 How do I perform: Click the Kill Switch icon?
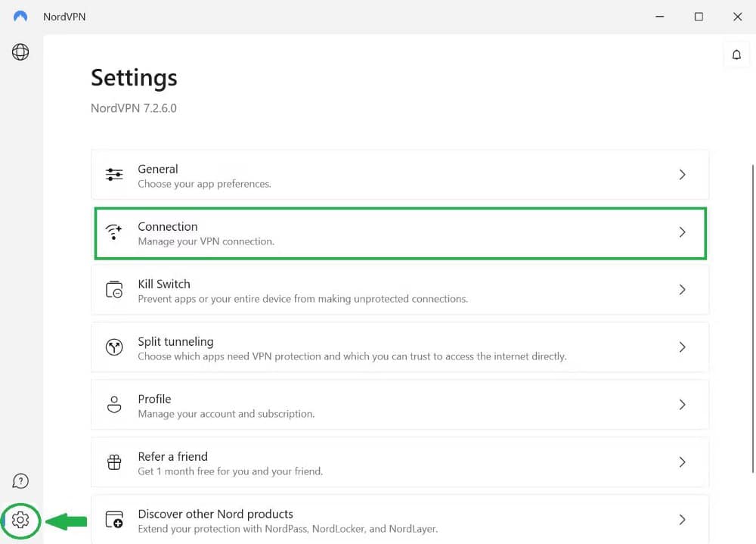(114, 290)
